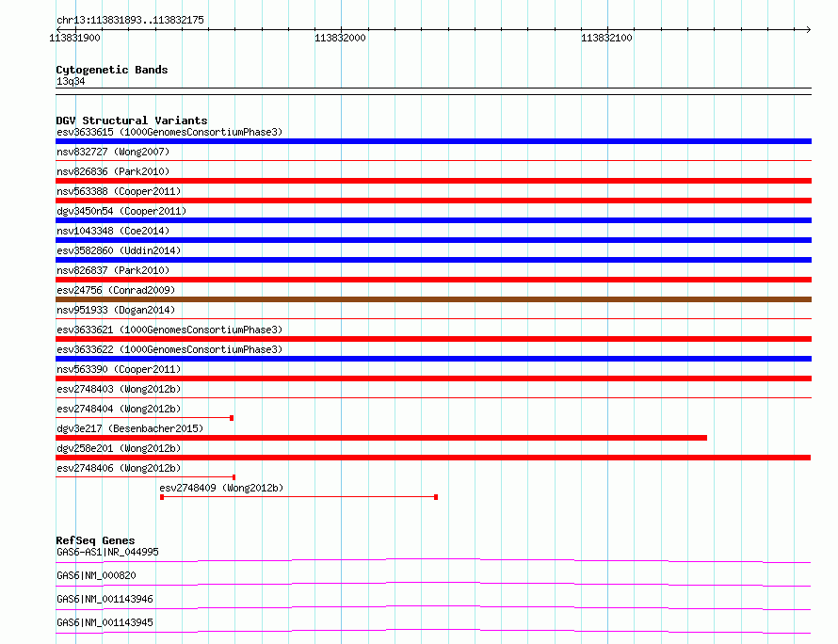Click ruler position 113832000
The height and width of the screenshot is (644, 838).
(341, 38)
